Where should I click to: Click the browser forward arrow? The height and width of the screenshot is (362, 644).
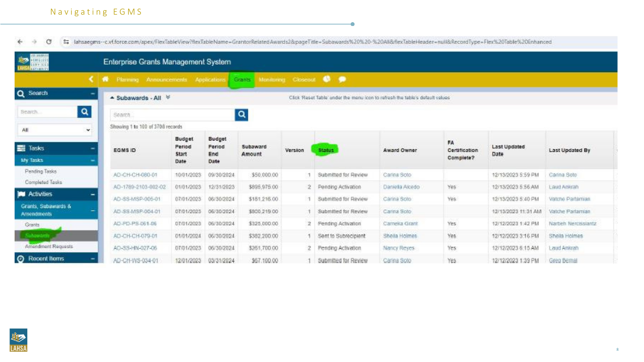tap(34, 42)
